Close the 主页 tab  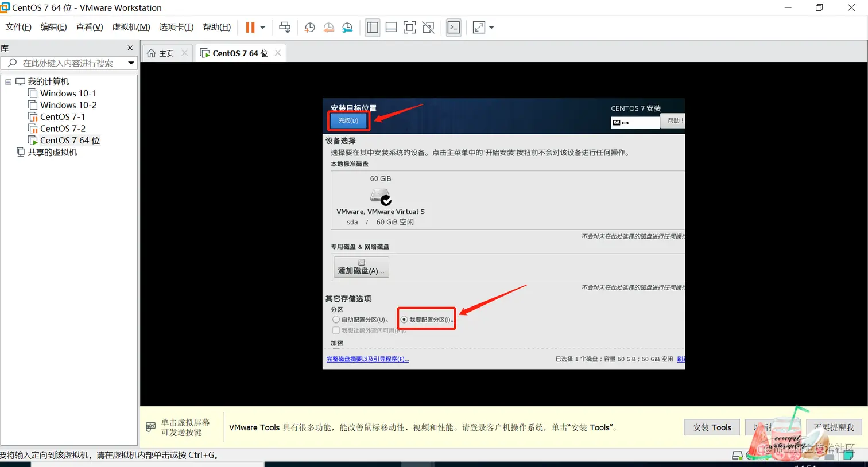coord(184,53)
